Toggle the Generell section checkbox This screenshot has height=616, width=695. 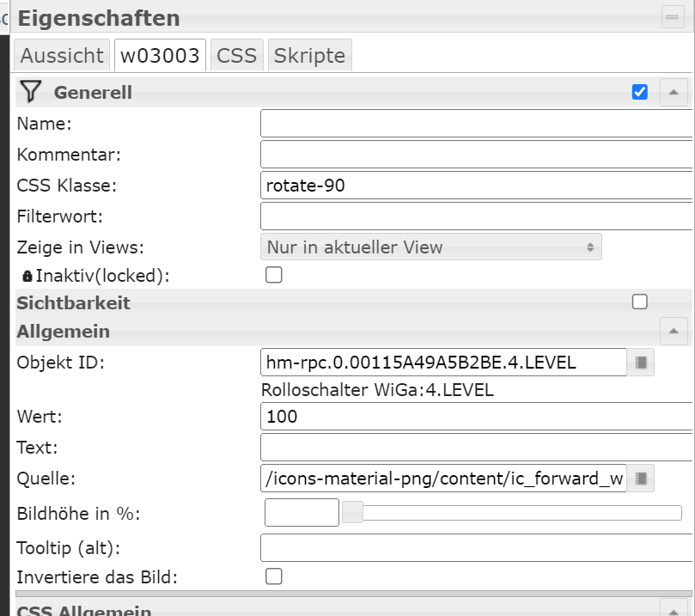click(x=640, y=92)
